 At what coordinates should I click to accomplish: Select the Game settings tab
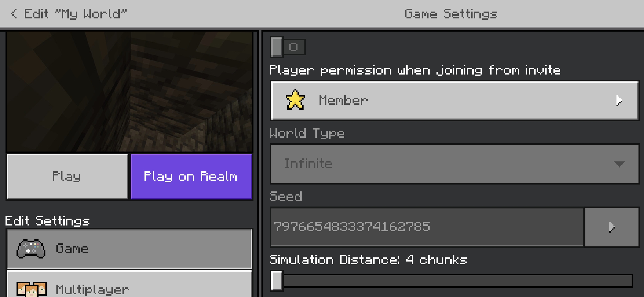(x=129, y=249)
